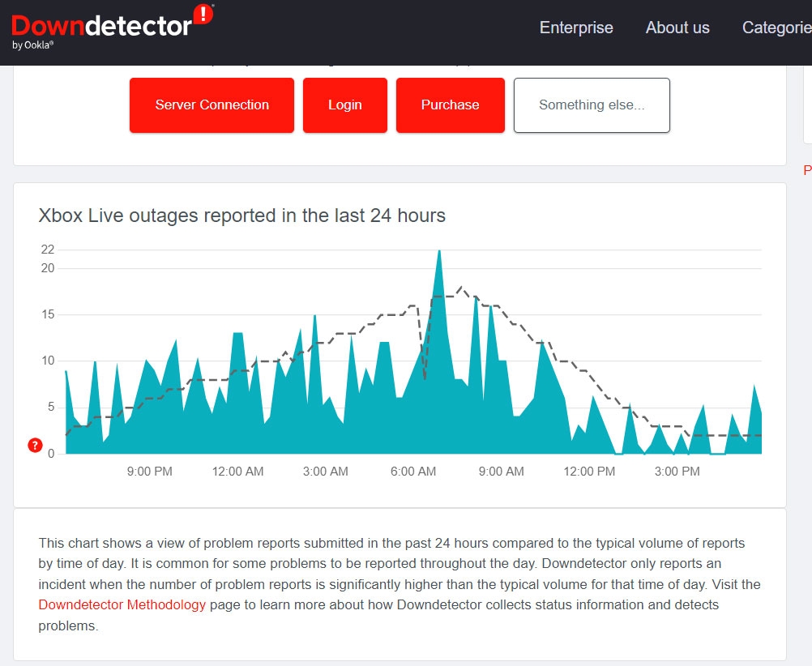Click the 3:00 PM axis label
The image size is (812, 666).
click(x=677, y=472)
